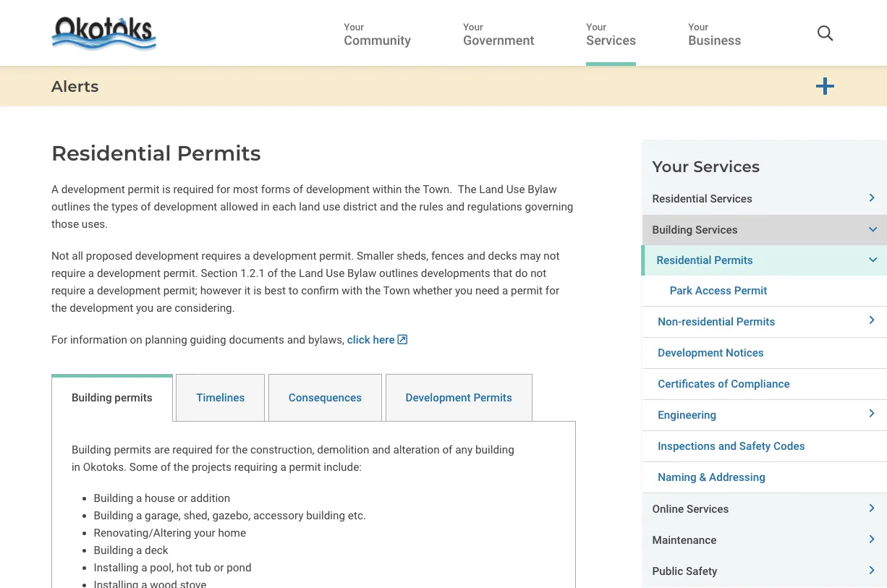Click 'Building a garage, shed, gazebo' list item
This screenshot has width=887, height=588.
[x=229, y=516]
